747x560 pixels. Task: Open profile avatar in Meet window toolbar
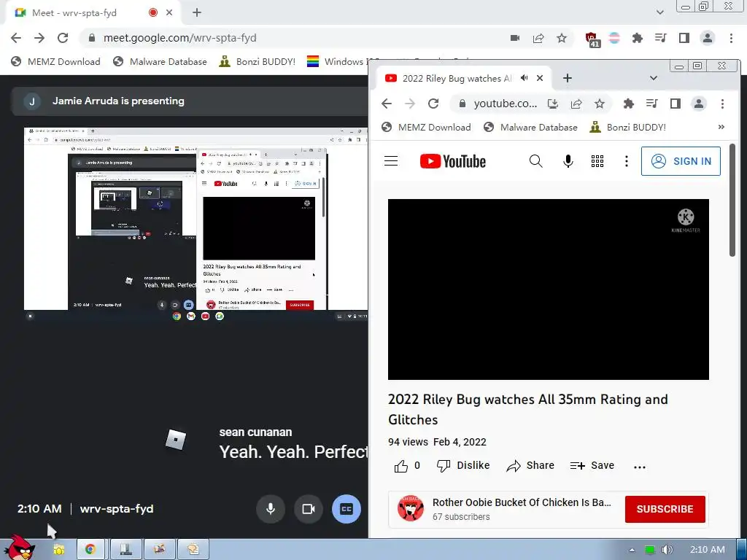point(708,38)
